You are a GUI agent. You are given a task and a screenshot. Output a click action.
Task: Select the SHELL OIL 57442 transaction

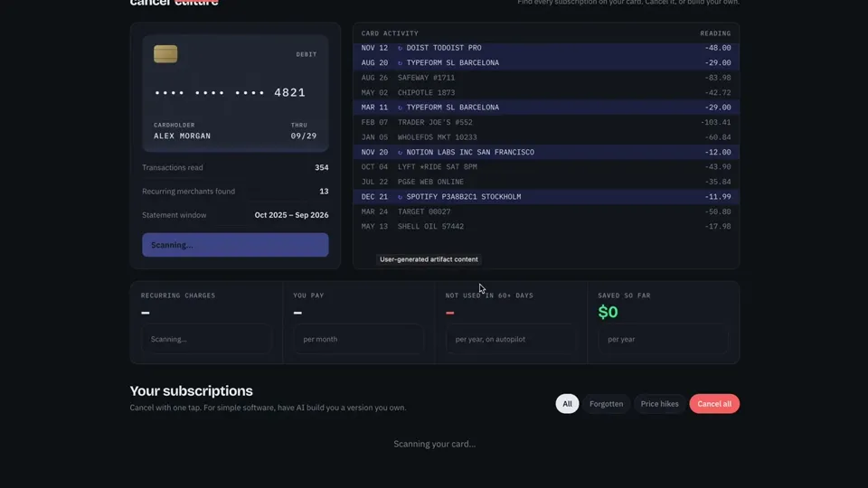coord(546,226)
